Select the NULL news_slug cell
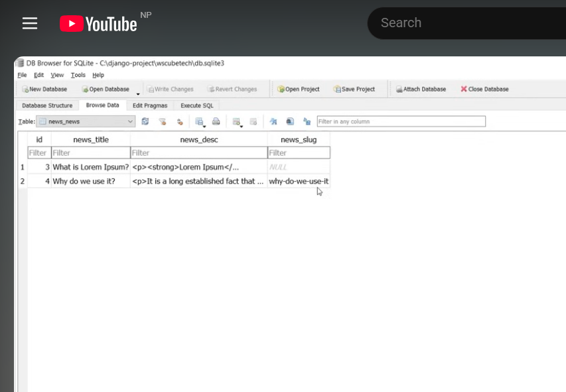 pyautogui.click(x=299, y=167)
